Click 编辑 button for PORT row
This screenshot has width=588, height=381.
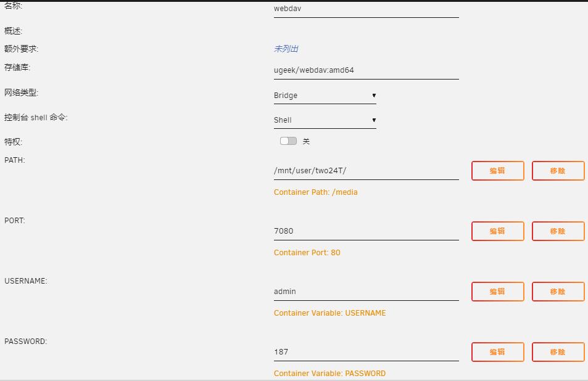point(498,231)
